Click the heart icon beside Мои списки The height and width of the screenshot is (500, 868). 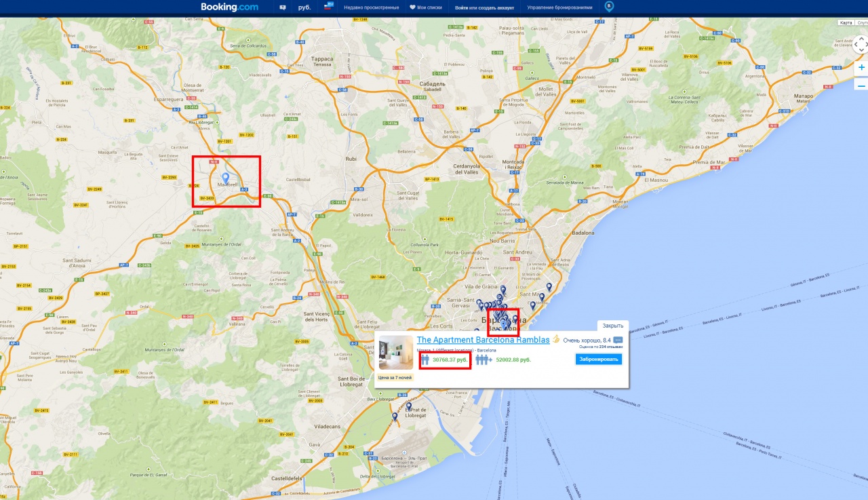(x=412, y=7)
